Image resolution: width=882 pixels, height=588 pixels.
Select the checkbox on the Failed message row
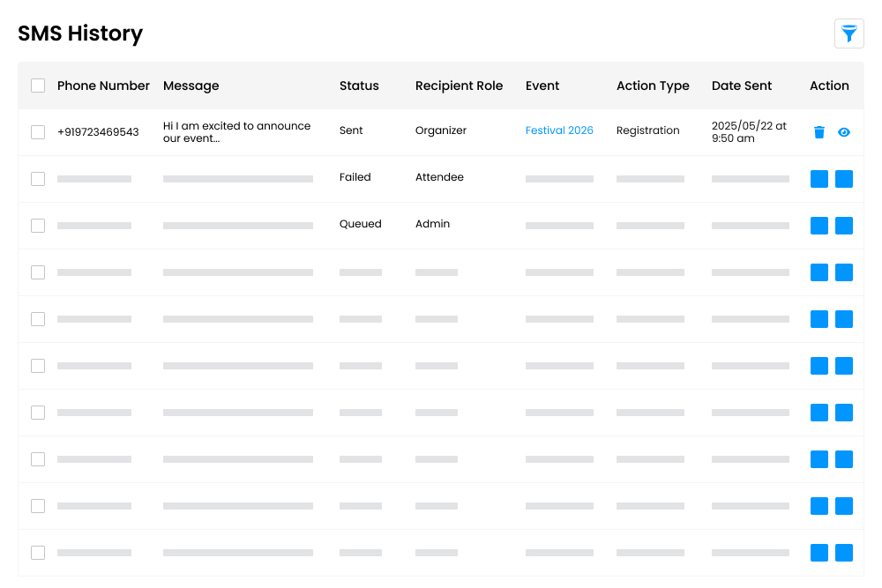coord(38,178)
